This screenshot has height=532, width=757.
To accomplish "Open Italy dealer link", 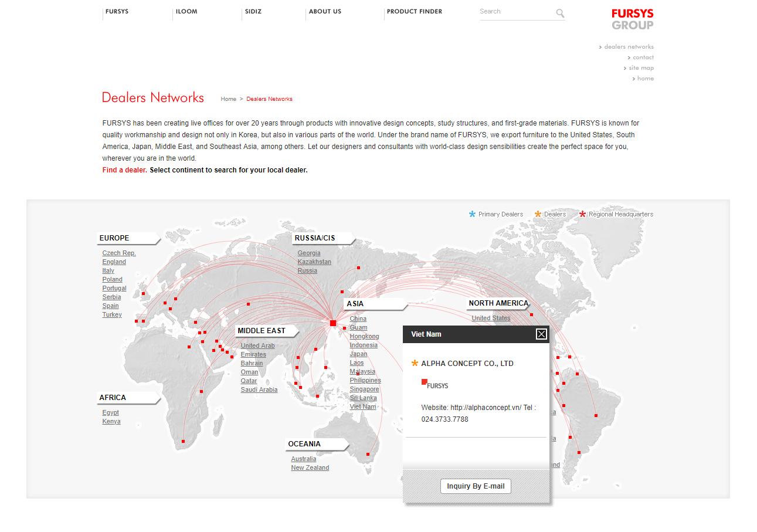I will pyautogui.click(x=108, y=271).
